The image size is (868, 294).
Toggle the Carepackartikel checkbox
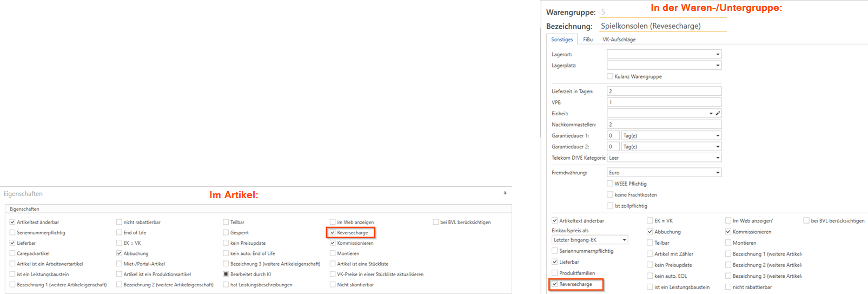(x=12, y=253)
